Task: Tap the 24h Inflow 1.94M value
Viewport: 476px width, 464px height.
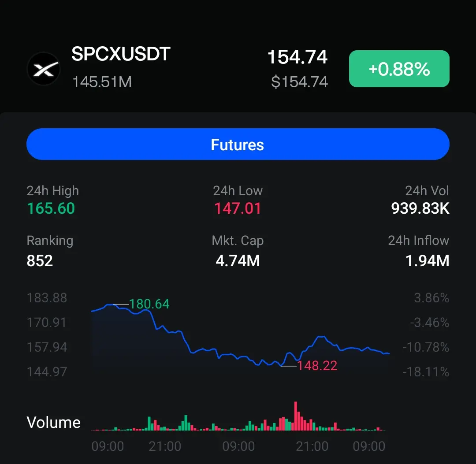Action: (428, 261)
